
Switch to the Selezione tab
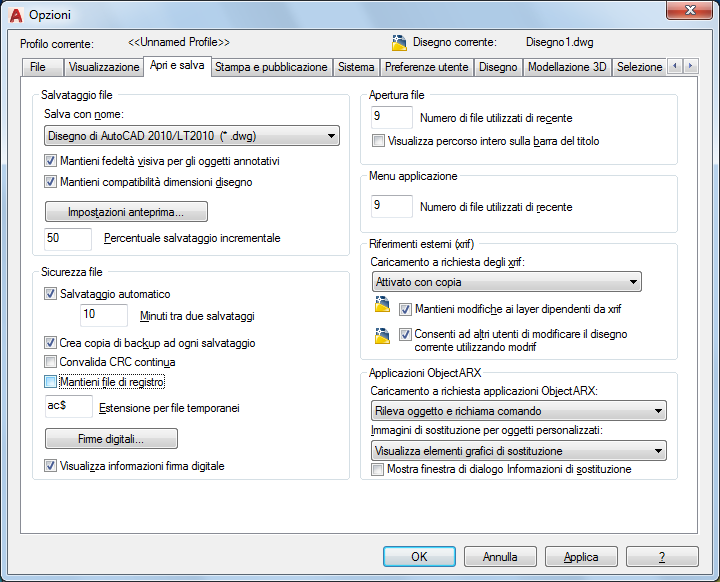[x=639, y=67]
